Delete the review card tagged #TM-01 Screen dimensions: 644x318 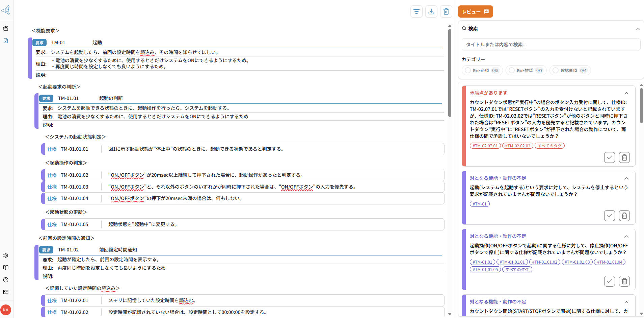pos(624,216)
